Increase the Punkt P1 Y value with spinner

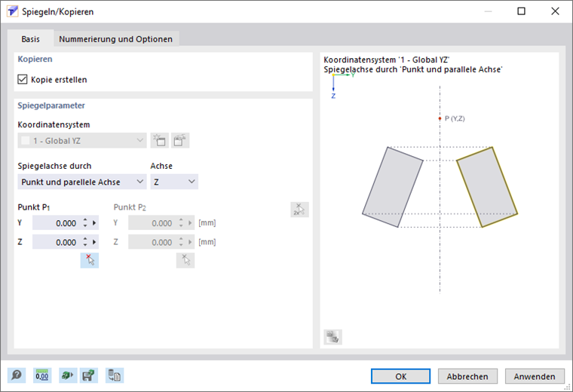[x=85, y=220]
